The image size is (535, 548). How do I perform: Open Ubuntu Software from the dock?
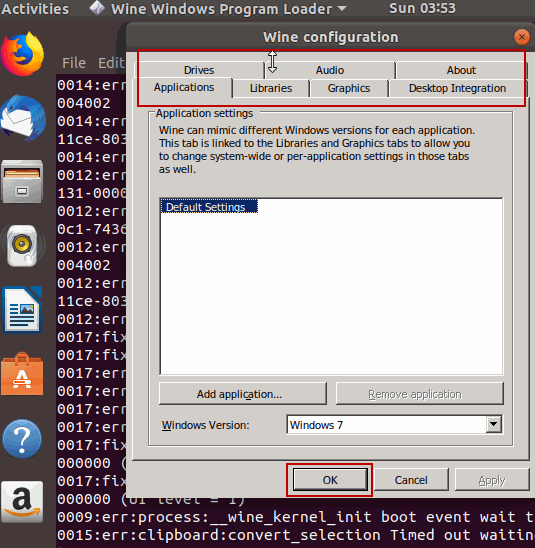pos(22,374)
